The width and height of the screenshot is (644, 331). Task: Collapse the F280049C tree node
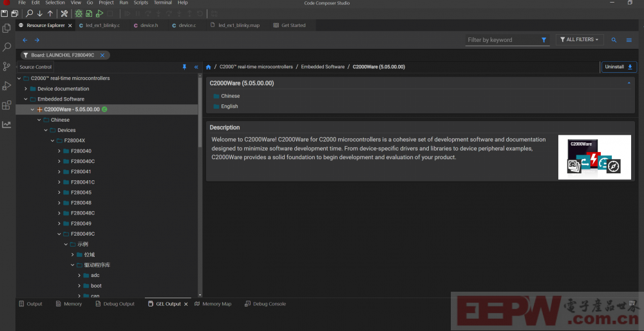coord(59,234)
